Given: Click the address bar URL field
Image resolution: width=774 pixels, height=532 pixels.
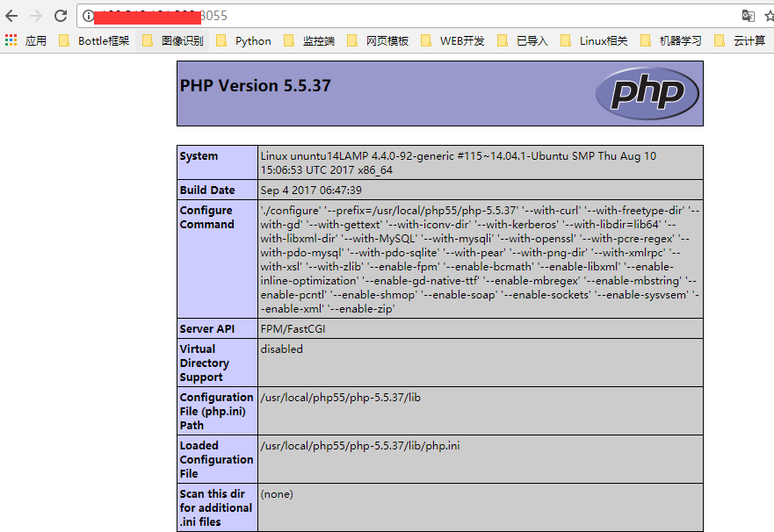Looking at the screenshot, I should 409,16.
